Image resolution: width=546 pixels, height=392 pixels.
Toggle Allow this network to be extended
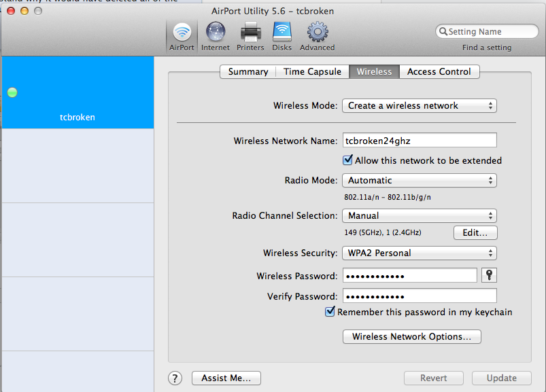coord(347,160)
